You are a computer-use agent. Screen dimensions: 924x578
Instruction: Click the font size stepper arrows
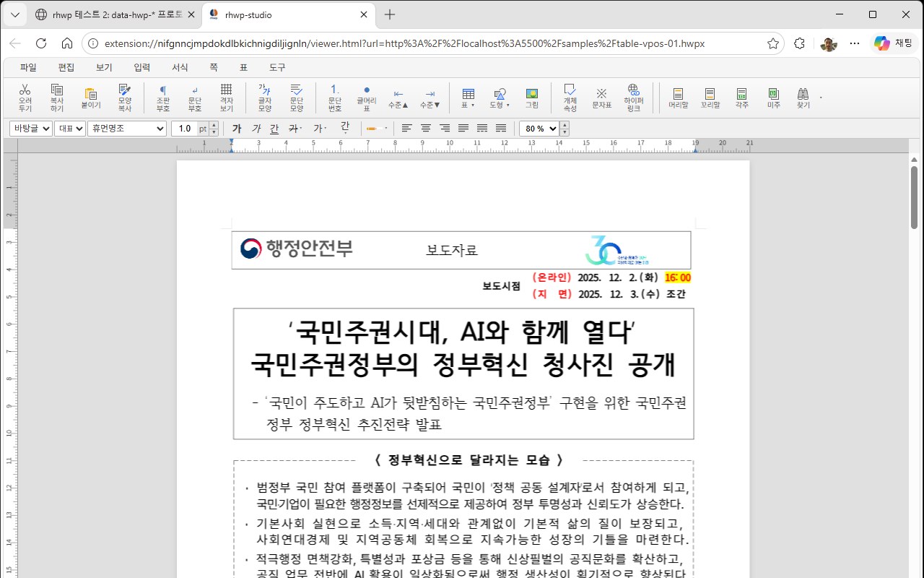[214, 129]
